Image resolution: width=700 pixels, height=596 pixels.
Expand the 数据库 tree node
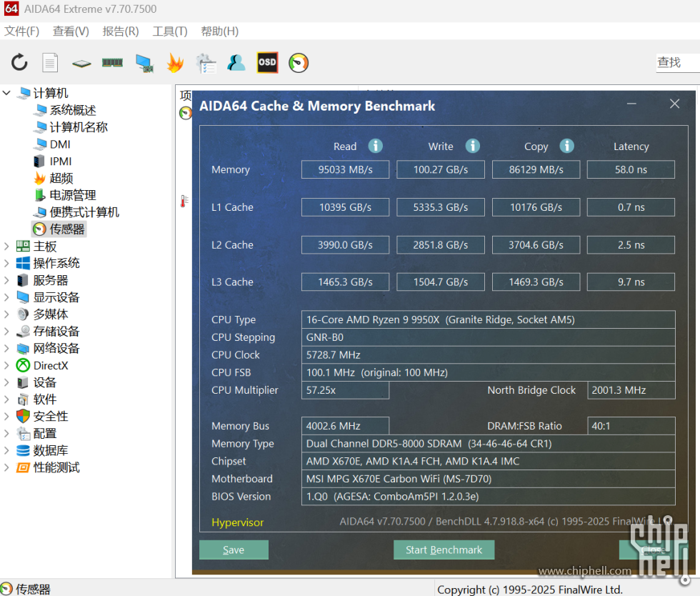coord(6,450)
